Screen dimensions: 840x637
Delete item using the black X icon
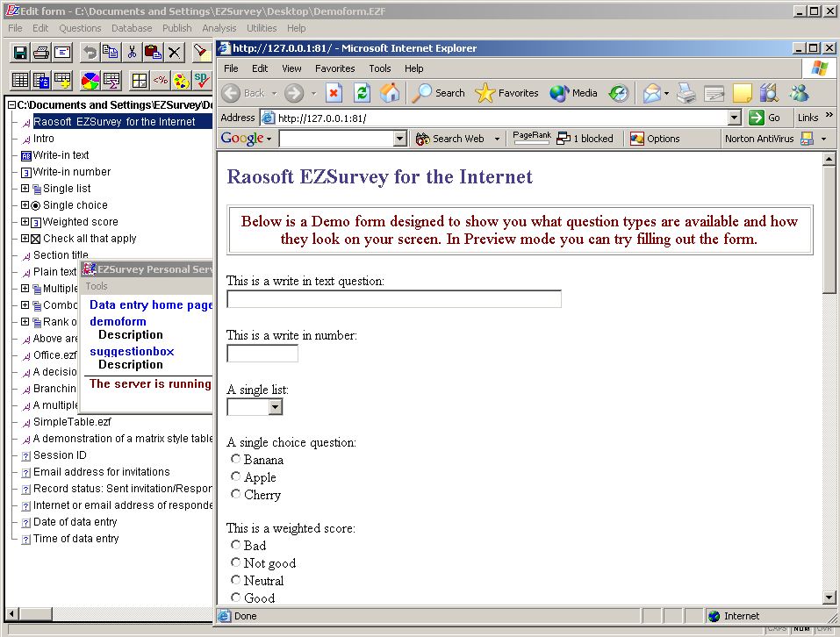[x=174, y=53]
